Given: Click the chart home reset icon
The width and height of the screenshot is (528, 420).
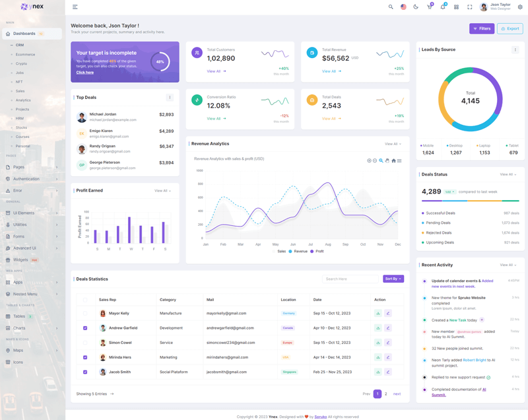Looking at the screenshot, I should click(x=393, y=160).
